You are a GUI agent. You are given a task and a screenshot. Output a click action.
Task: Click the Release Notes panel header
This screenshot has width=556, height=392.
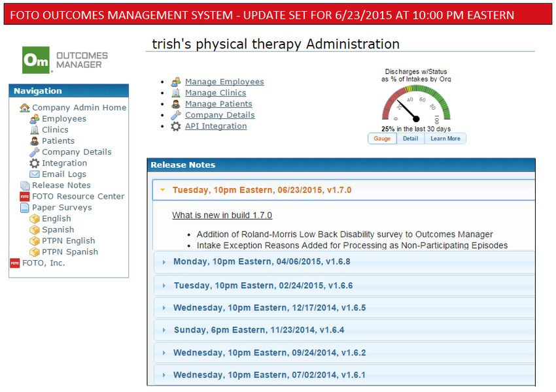click(341, 165)
